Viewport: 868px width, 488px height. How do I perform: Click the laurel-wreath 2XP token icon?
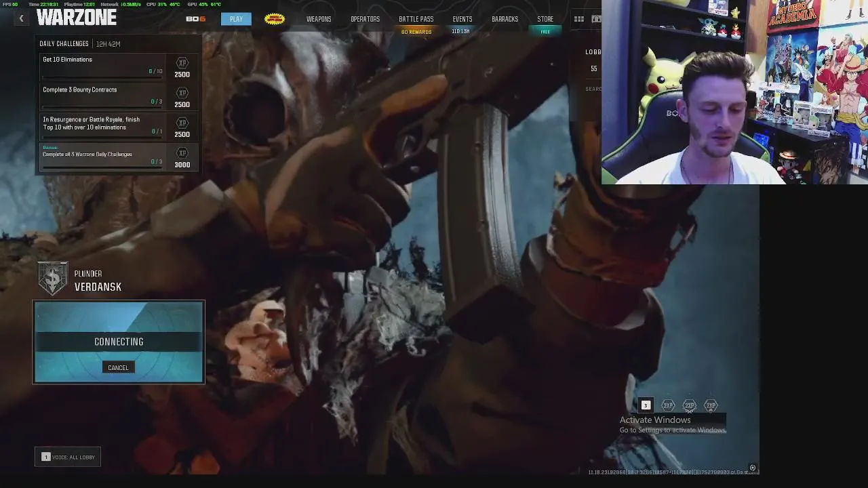[x=689, y=405]
